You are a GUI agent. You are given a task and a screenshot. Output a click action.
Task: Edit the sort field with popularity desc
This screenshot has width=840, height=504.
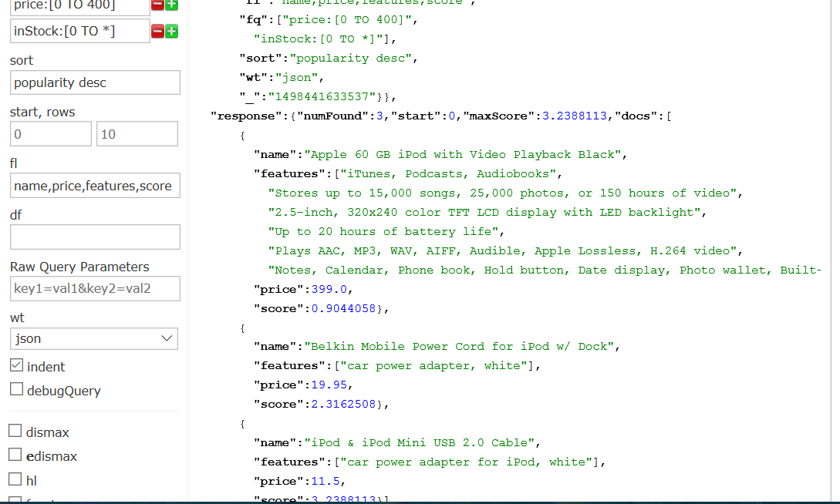tap(95, 83)
